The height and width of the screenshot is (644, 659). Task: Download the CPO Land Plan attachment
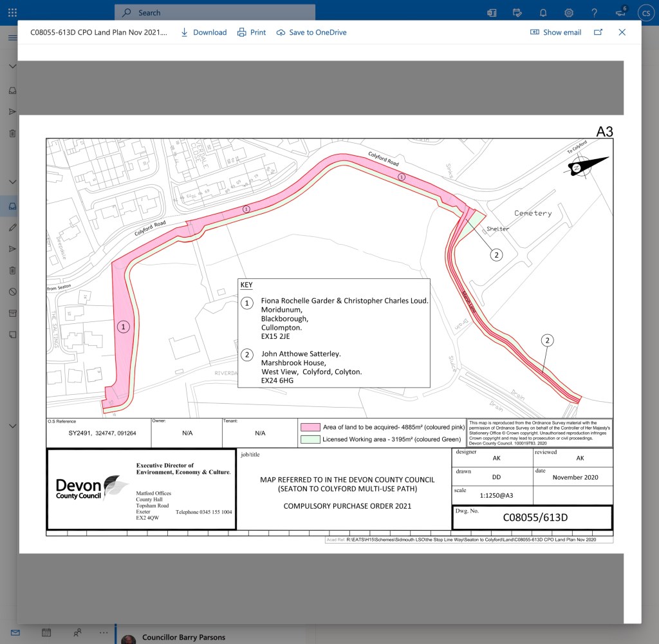(203, 32)
